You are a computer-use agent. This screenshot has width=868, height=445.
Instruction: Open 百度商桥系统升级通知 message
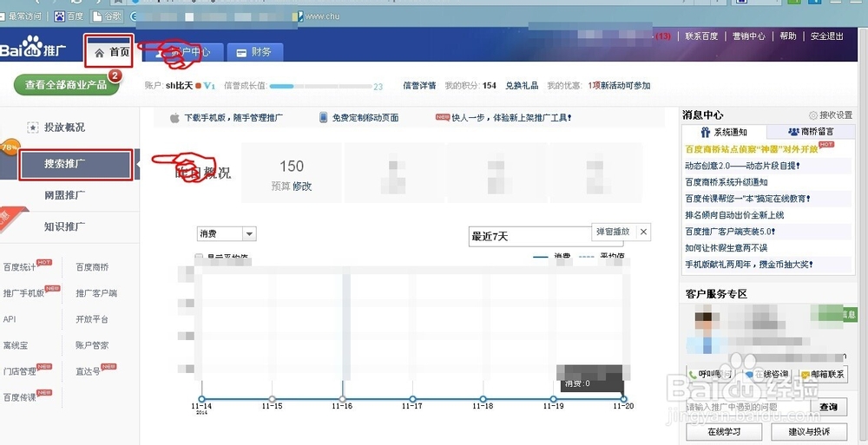tap(727, 182)
